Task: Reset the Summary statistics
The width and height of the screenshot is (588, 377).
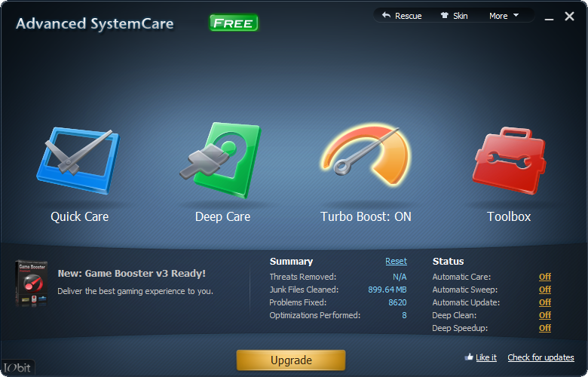Action: click(x=396, y=261)
